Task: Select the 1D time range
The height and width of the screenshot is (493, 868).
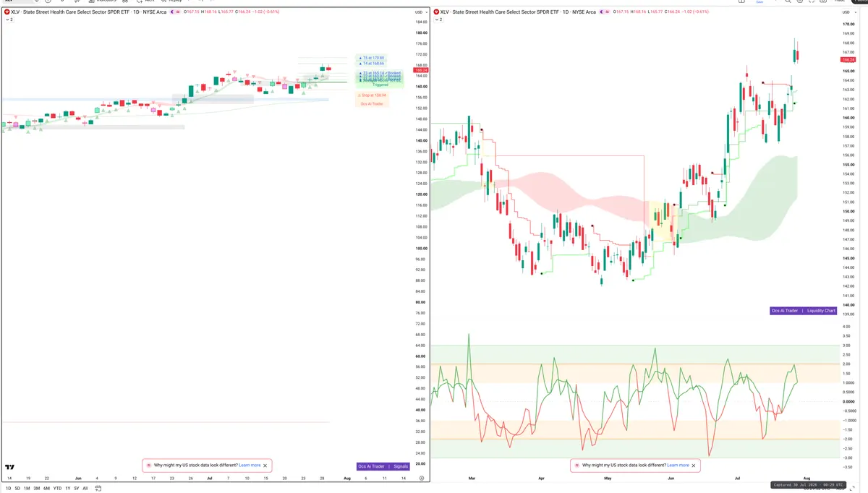Action: pyautogui.click(x=9, y=488)
